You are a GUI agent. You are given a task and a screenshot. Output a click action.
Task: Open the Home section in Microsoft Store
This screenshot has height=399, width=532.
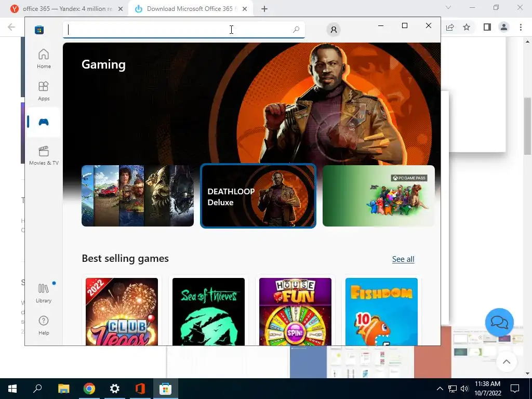pyautogui.click(x=44, y=59)
